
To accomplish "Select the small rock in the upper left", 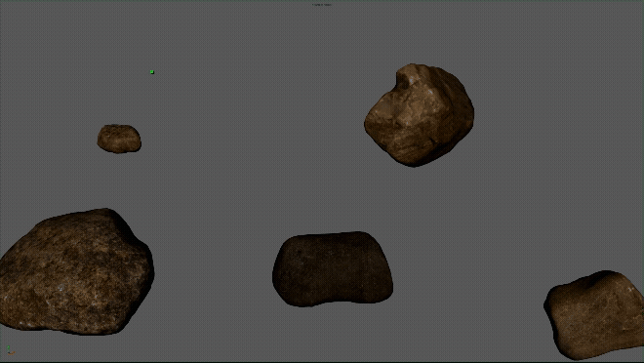I will [119, 139].
